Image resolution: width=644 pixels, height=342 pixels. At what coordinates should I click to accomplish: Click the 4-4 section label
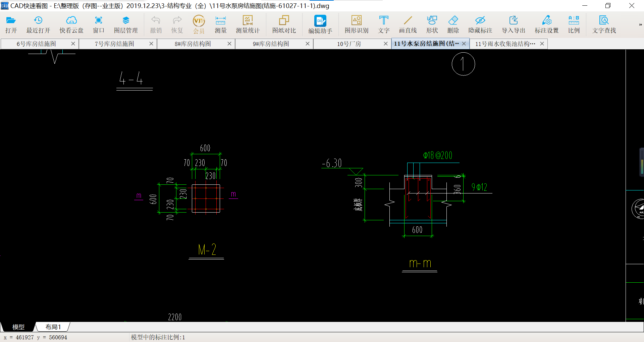pos(131,78)
